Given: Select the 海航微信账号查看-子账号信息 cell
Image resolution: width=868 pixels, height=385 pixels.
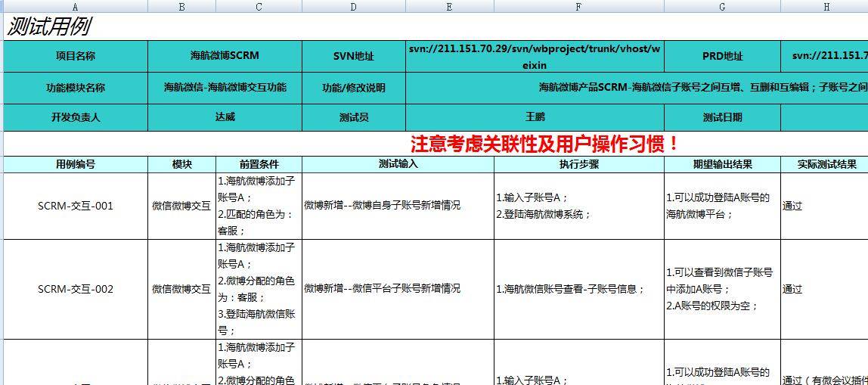Looking at the screenshot, I should click(x=579, y=289).
